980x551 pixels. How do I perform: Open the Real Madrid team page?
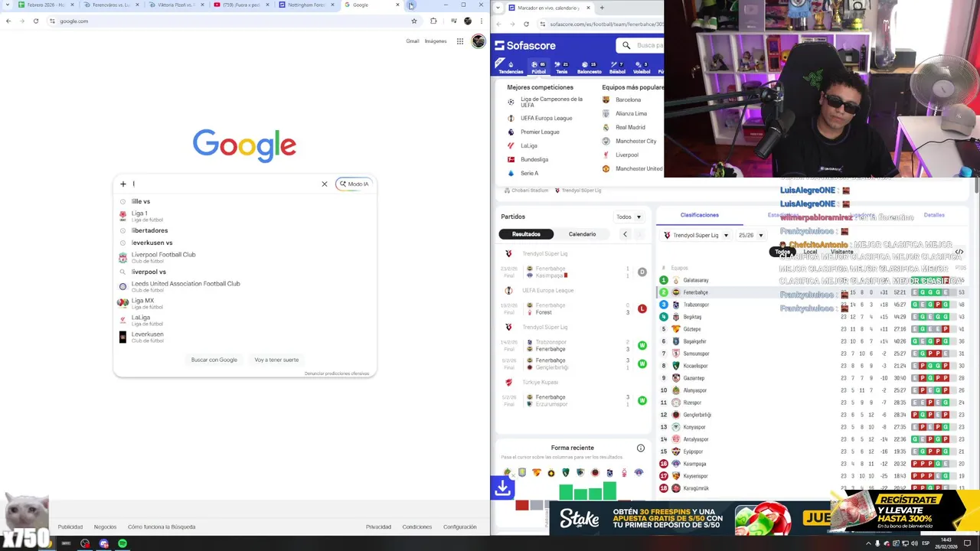(624, 127)
